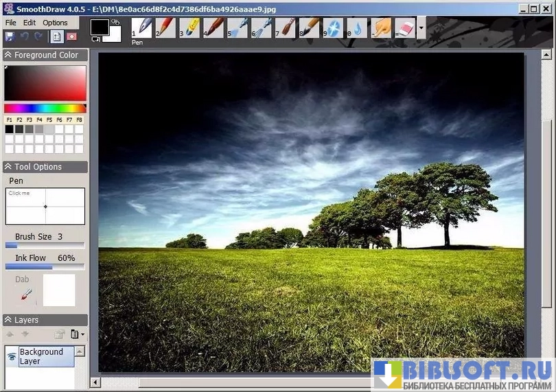This screenshot has width=556, height=392.
Task: Click the Save floppy disk icon
Action: [10, 36]
